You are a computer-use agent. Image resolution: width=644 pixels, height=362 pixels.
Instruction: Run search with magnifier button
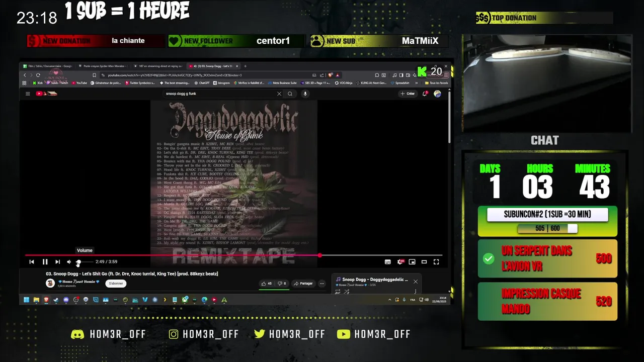[290, 94]
